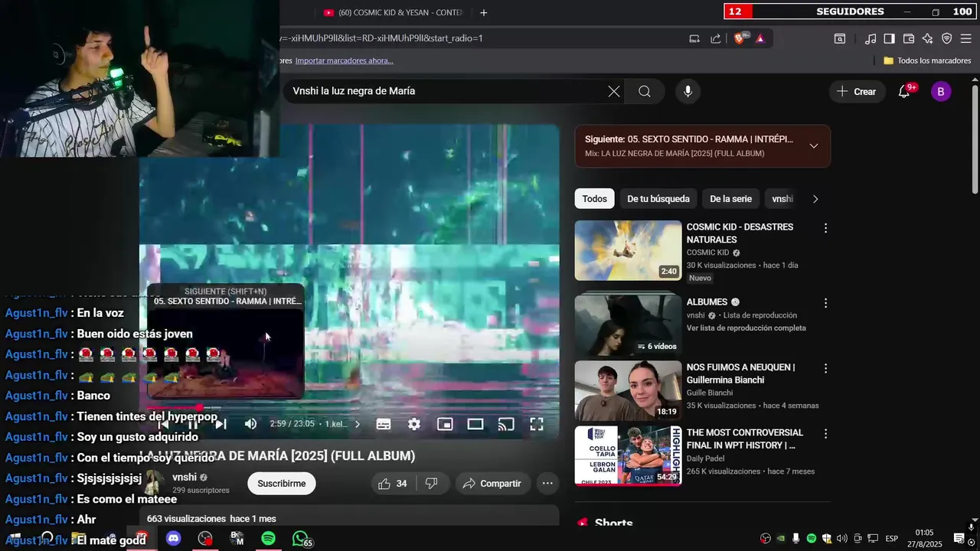Install app from address bar icon

pos(694,38)
